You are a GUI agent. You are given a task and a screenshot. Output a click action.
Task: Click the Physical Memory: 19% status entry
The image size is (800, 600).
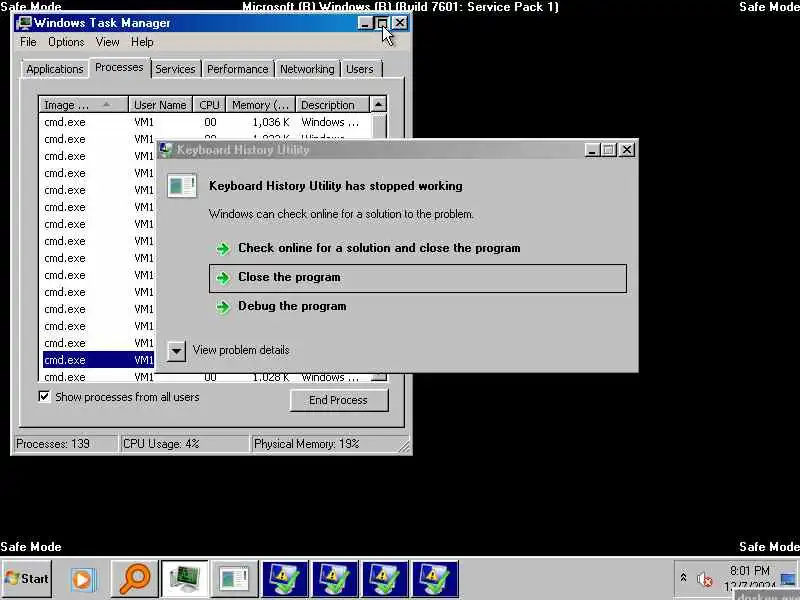(x=307, y=444)
